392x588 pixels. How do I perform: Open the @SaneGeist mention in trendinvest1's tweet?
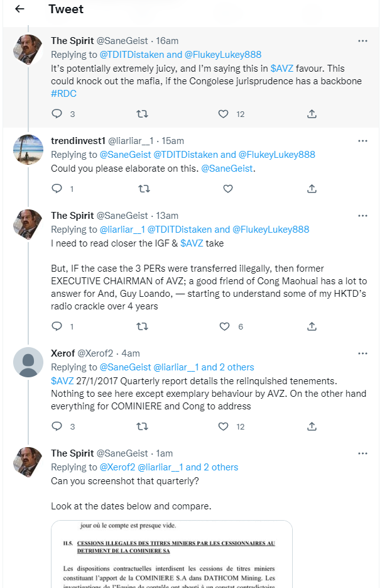(229, 169)
